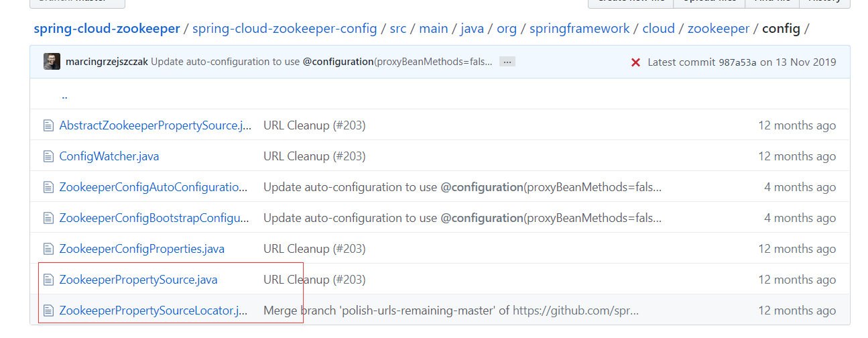Open the ConfigWatcher.java file
This screenshot has height=338, width=868.
[109, 156]
